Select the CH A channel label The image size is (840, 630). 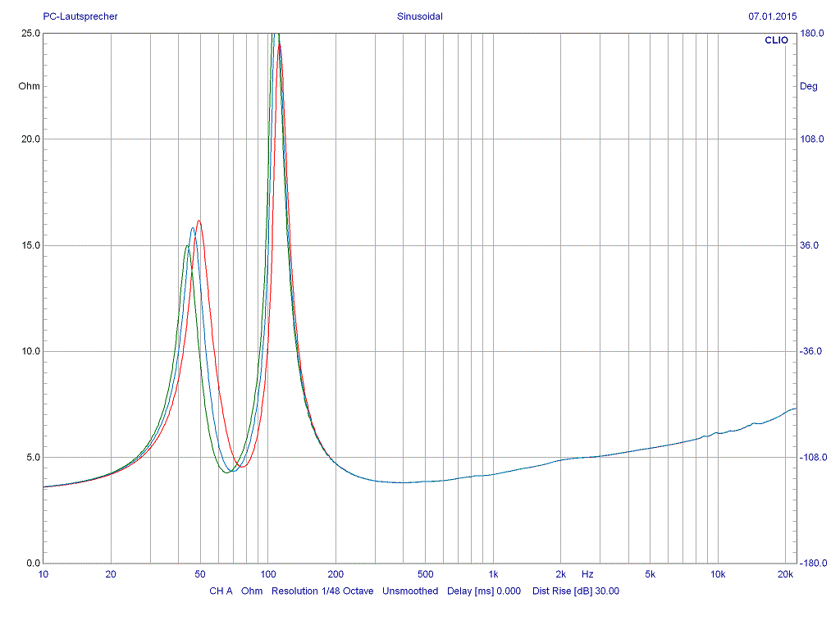coord(221,591)
